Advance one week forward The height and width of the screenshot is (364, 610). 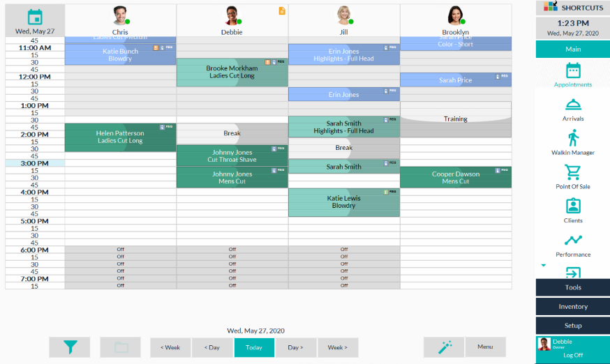point(338,347)
